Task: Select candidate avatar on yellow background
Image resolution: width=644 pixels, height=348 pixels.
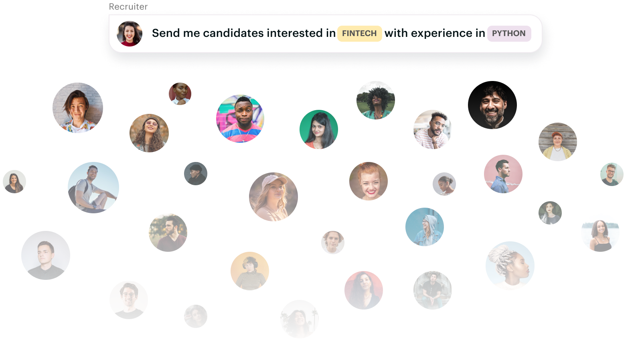Action: (x=250, y=271)
